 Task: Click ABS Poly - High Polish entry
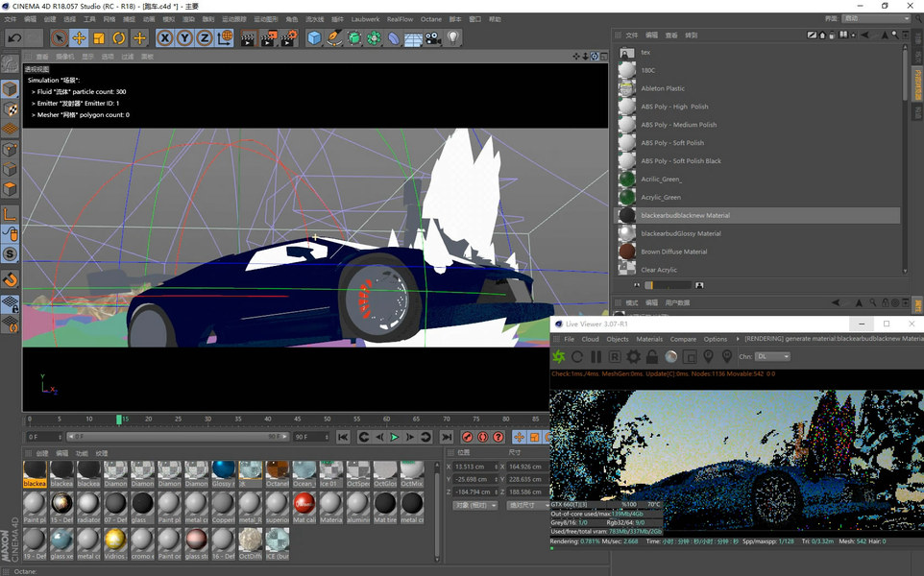click(759, 107)
